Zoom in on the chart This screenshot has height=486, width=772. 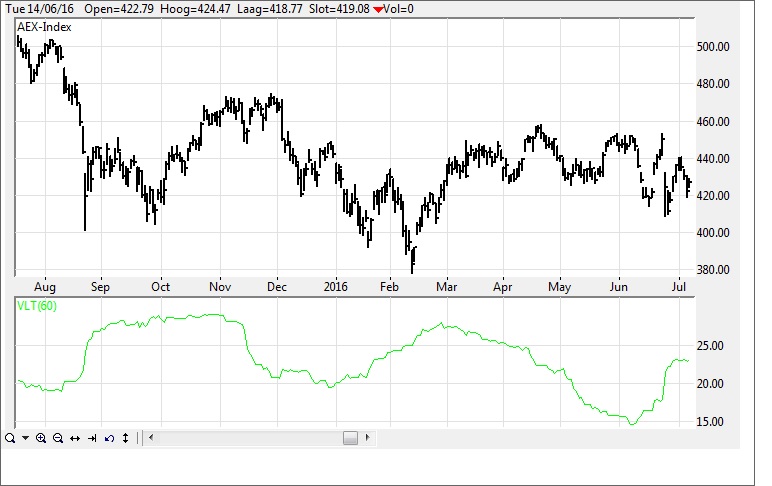(41, 438)
